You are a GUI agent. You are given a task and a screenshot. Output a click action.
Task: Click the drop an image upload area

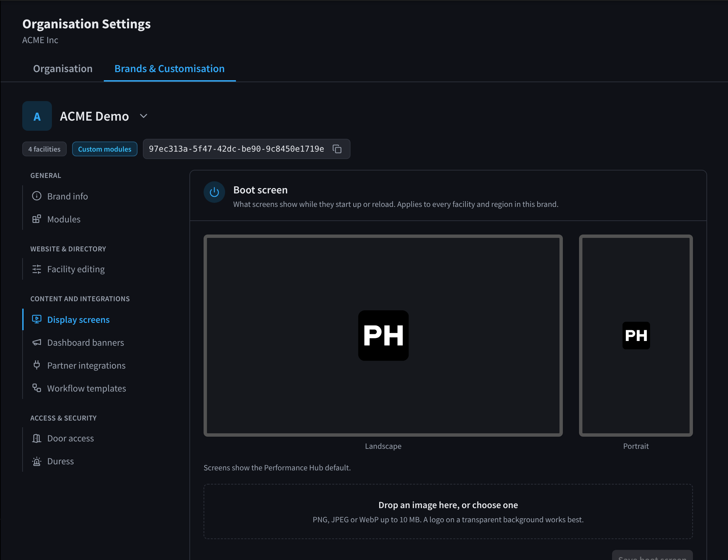tap(448, 511)
